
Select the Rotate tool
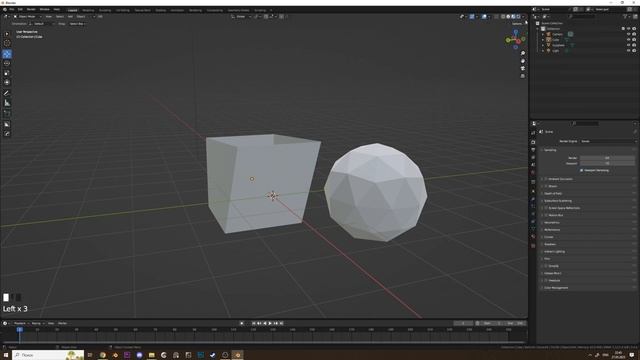(x=7, y=63)
